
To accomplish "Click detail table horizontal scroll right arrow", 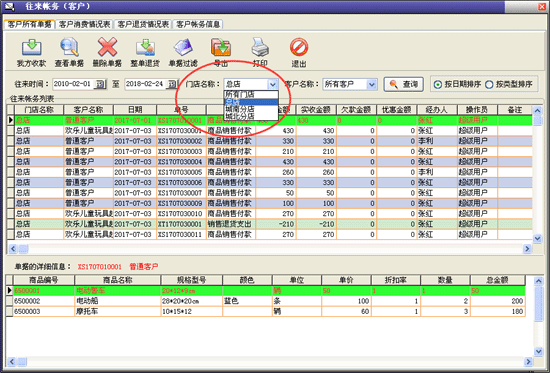I will pos(528,361).
